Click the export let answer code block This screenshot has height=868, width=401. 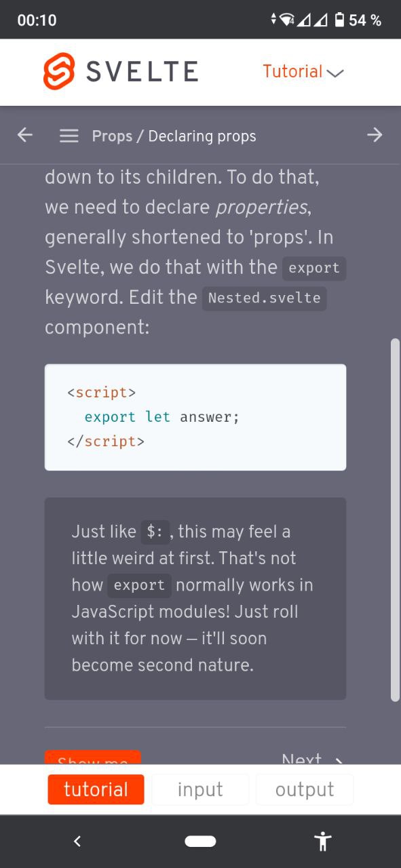point(195,417)
